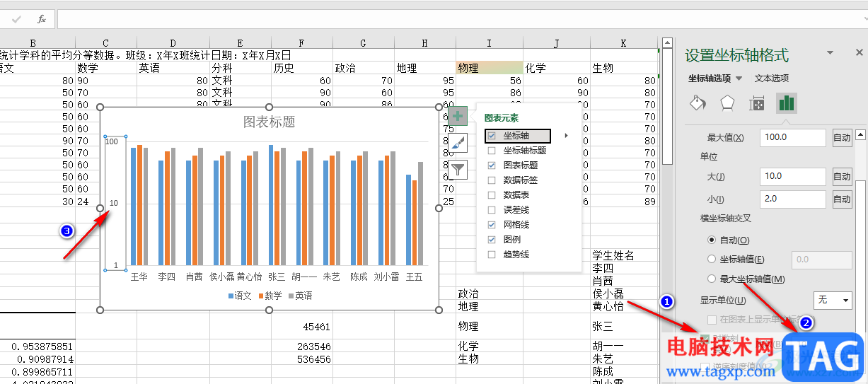Click 自动 button beside 小(I) unit

(842, 199)
